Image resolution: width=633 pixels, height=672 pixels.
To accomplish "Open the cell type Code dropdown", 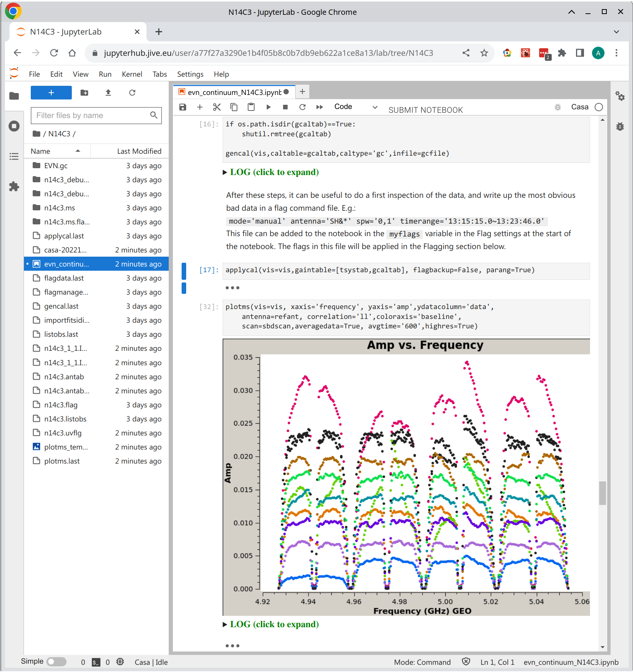I will (356, 107).
